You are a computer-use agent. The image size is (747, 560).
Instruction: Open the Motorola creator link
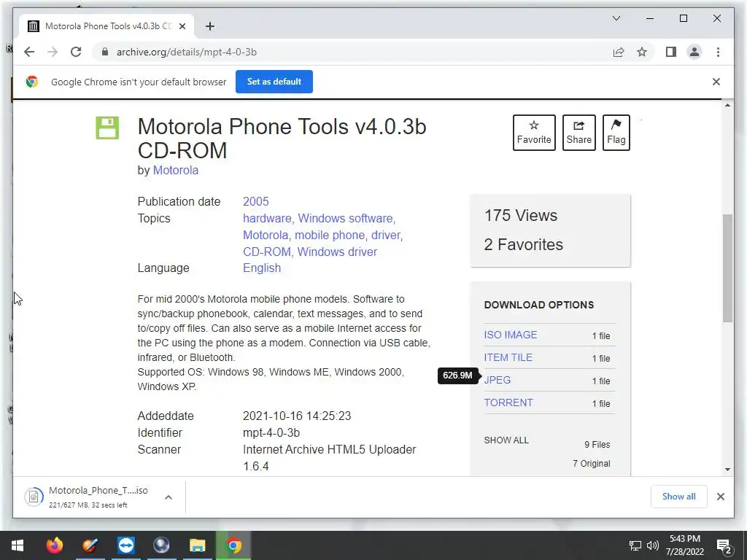(175, 170)
